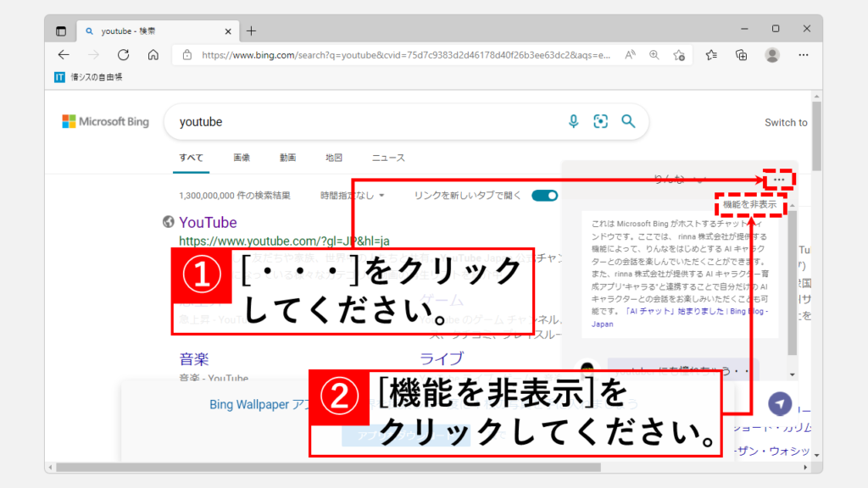Expand the 時間指定なし time filter dropdown
Screen dimensions: 868x488
click(352, 196)
